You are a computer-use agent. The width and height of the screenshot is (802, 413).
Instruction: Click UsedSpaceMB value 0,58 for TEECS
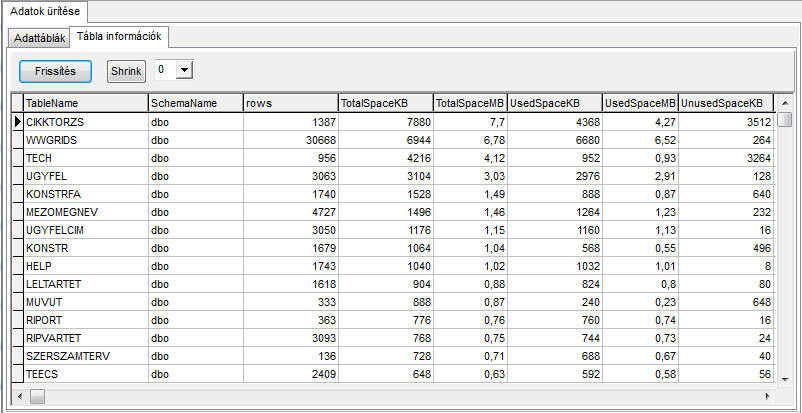[x=640, y=374]
